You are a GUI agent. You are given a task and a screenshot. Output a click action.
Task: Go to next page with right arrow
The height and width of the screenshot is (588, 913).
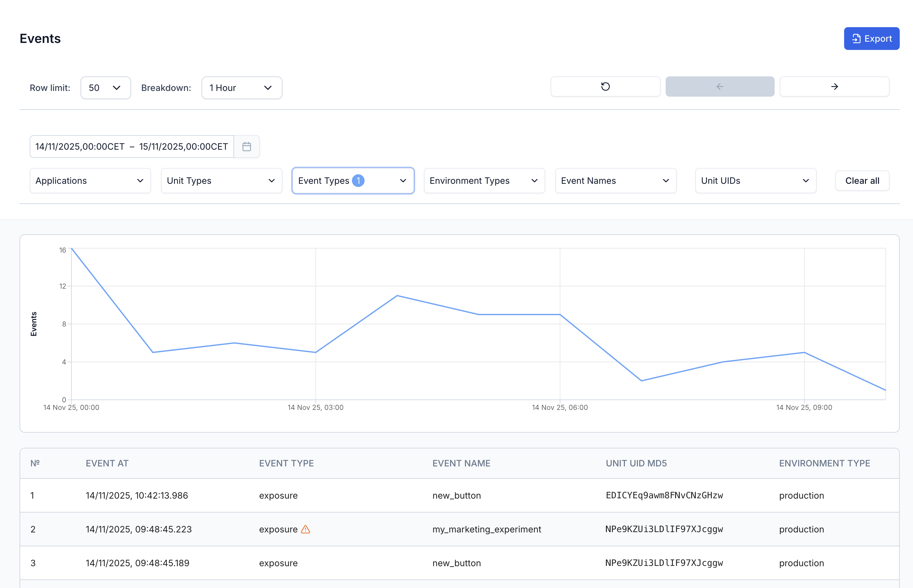pos(834,87)
